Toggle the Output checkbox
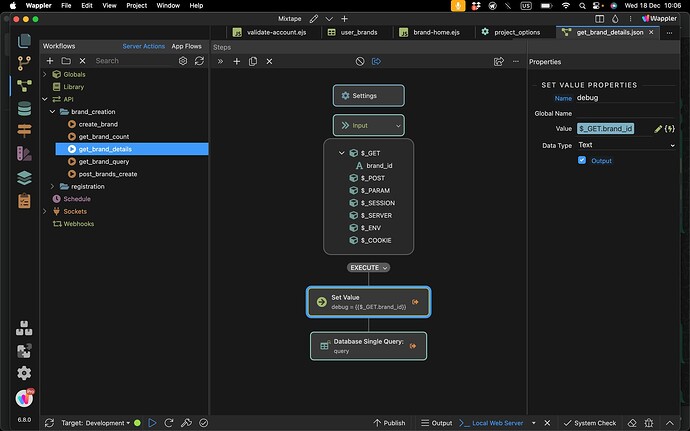Image resolution: width=690 pixels, height=431 pixels. (x=582, y=160)
